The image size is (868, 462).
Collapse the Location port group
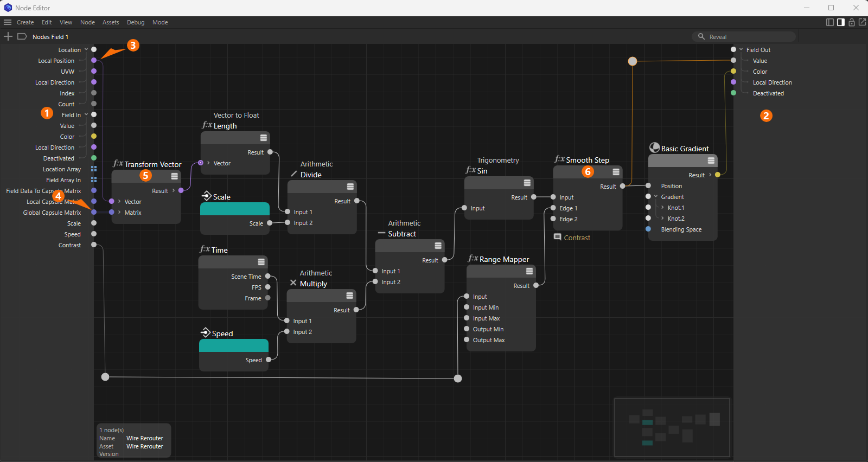pos(86,49)
